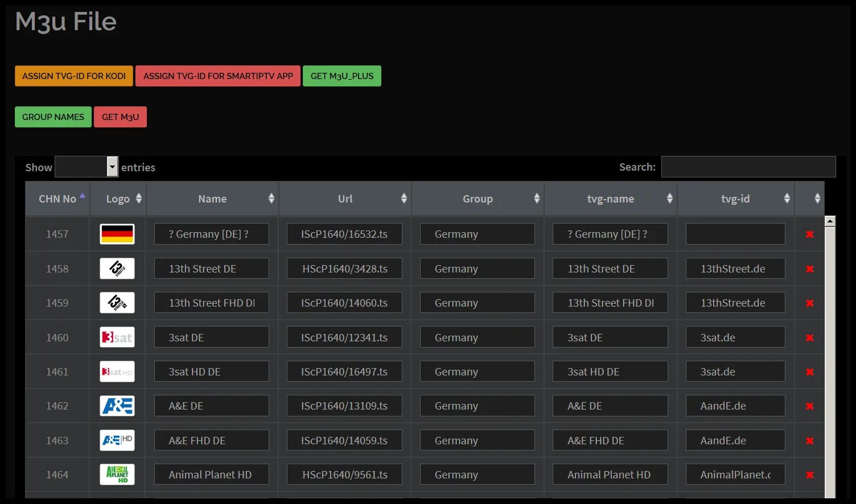Sort table by tvg-id column
The width and height of the screenshot is (856, 504).
click(736, 199)
